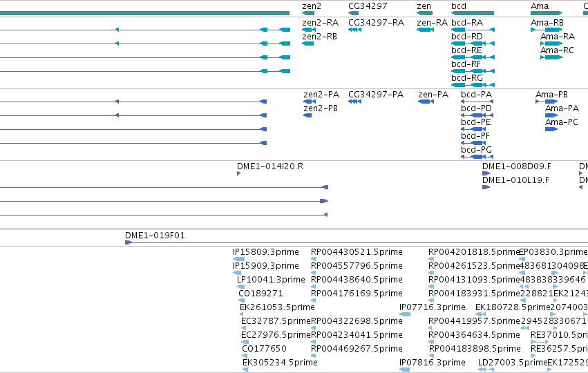This screenshot has width=588, height=373.
Task: Select EST RP004183931.5prime
Action: click(431, 300)
